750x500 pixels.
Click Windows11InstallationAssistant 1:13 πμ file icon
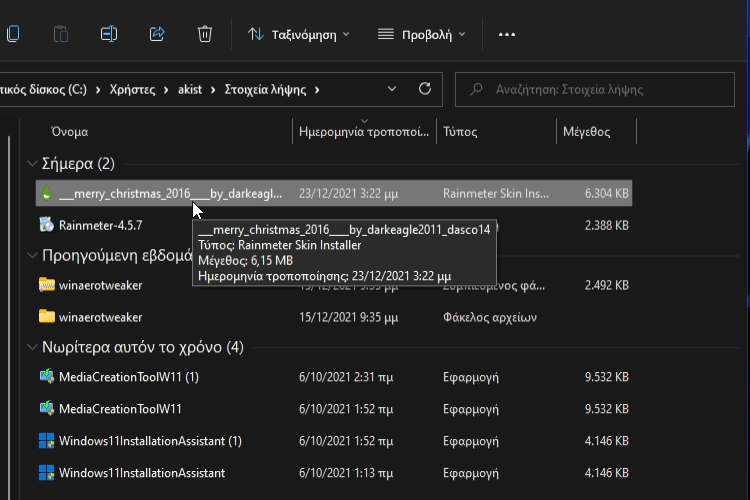[x=46, y=473]
